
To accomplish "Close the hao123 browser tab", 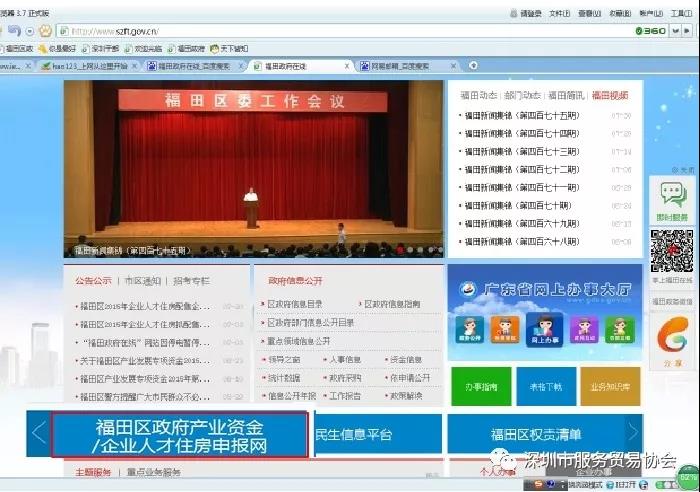I will (135, 66).
